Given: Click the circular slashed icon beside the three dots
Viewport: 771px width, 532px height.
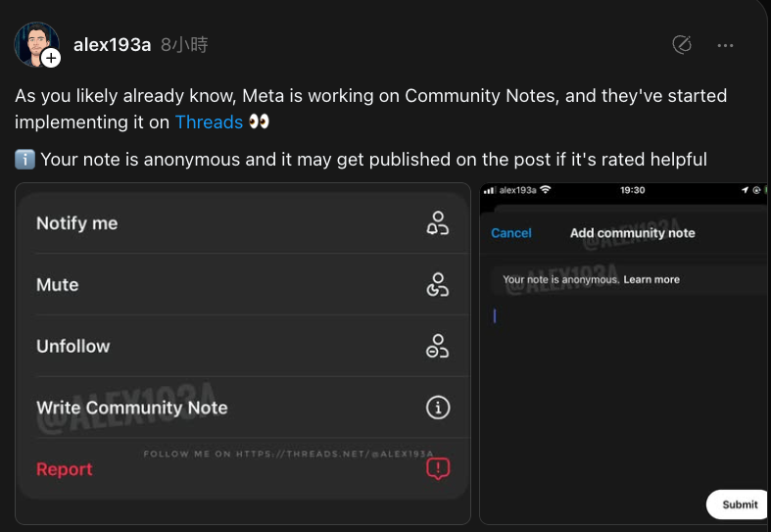Looking at the screenshot, I should click(x=682, y=45).
